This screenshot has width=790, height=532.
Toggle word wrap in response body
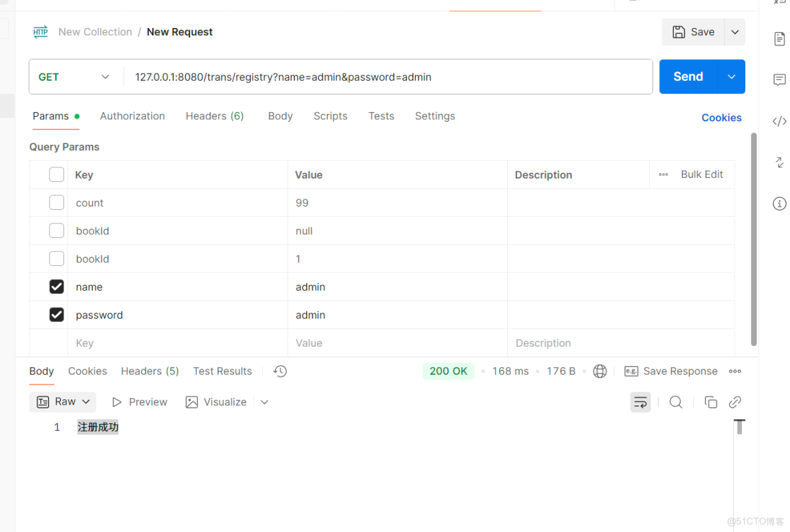pyautogui.click(x=641, y=402)
